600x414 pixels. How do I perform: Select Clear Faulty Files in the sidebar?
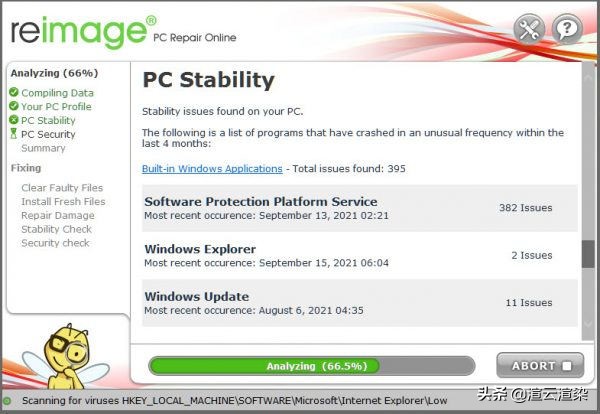click(x=61, y=188)
